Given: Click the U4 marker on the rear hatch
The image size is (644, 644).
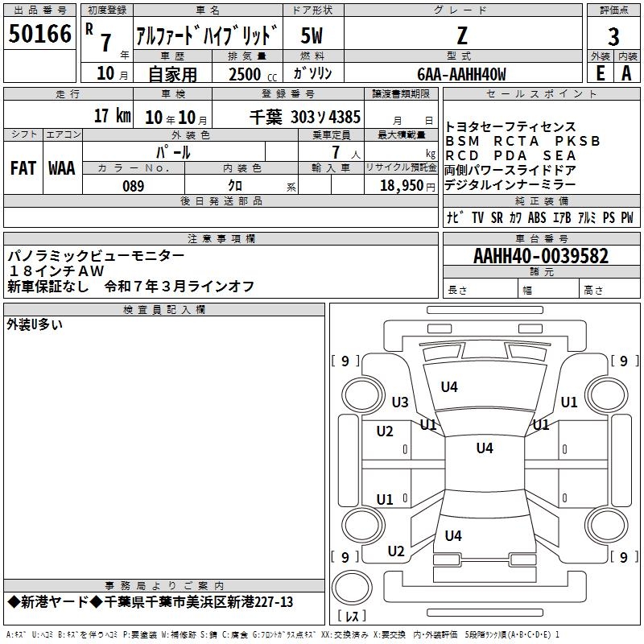Looking at the screenshot, I should [x=453, y=535].
